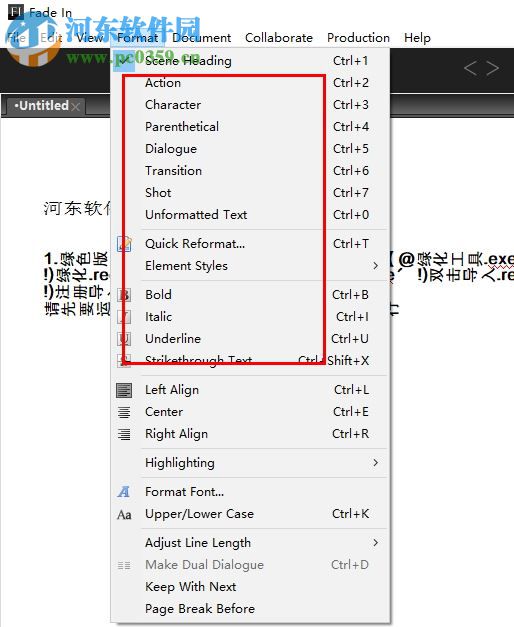Apply Italic formatting
This screenshot has height=627, width=514.
250,317
